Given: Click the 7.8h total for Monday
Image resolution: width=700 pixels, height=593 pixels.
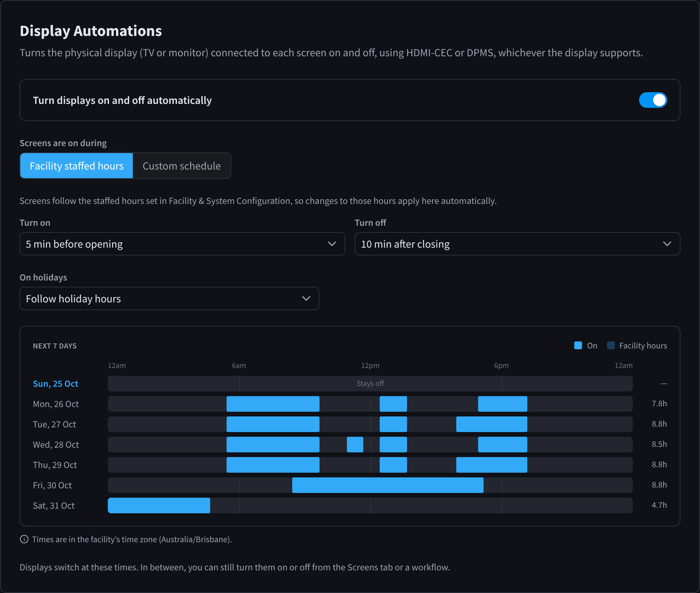Looking at the screenshot, I should (x=659, y=404).
